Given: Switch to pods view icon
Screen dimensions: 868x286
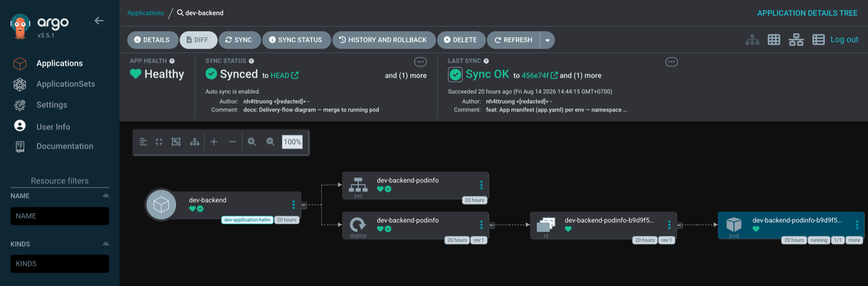Looking at the screenshot, I should click(774, 40).
